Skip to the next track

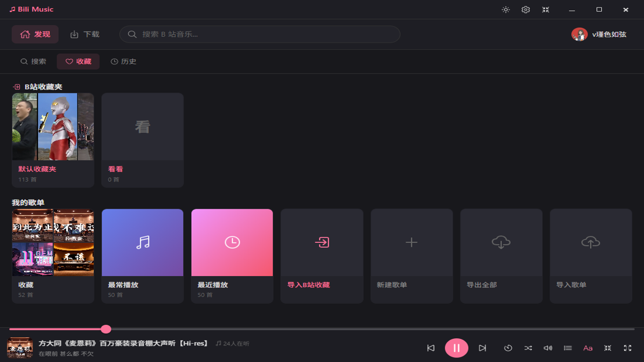point(482,348)
